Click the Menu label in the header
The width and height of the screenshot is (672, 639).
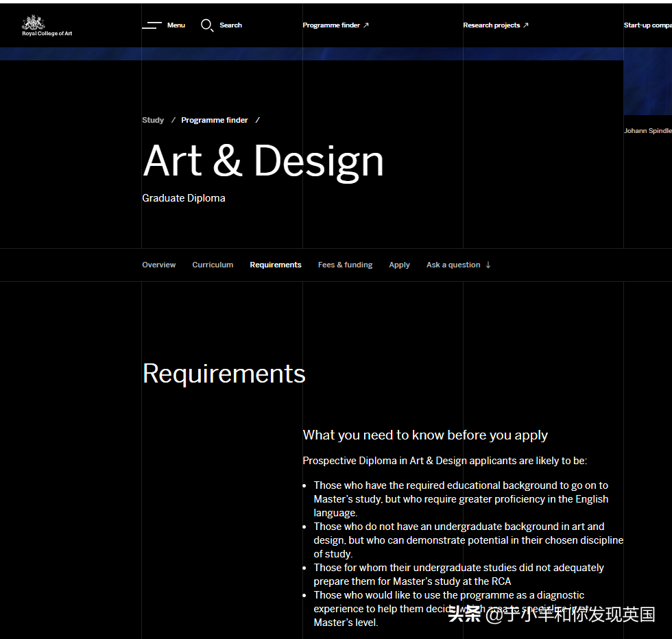pos(176,25)
